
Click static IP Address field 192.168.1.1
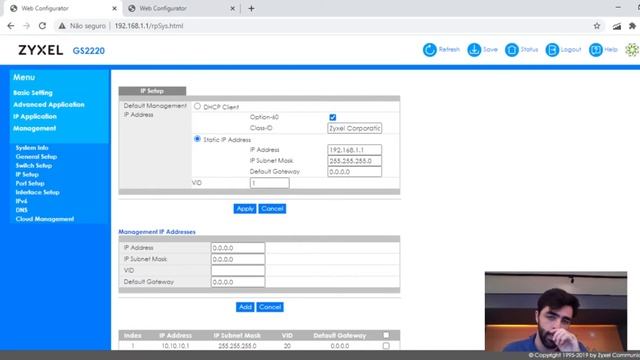pyautogui.click(x=354, y=150)
